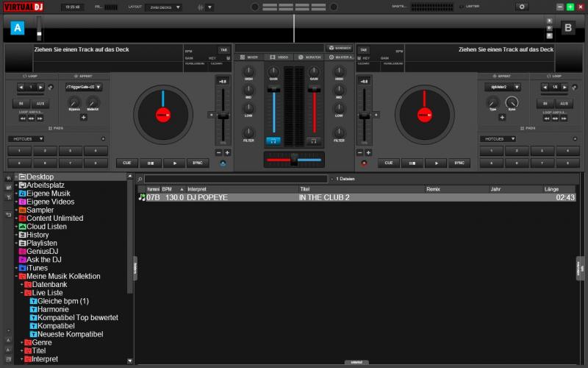The image size is (588, 368).
Task: Click the left channel volume fader
Action: 273,89
